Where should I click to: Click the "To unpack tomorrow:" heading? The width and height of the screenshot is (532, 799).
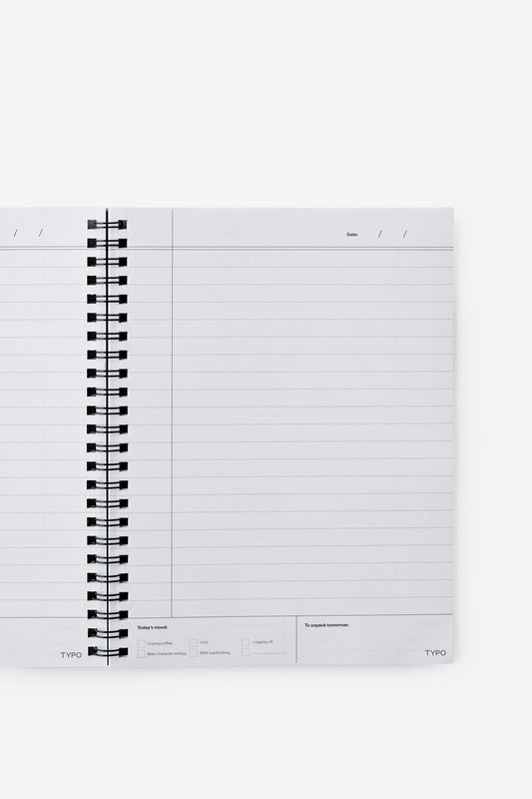[x=326, y=625]
